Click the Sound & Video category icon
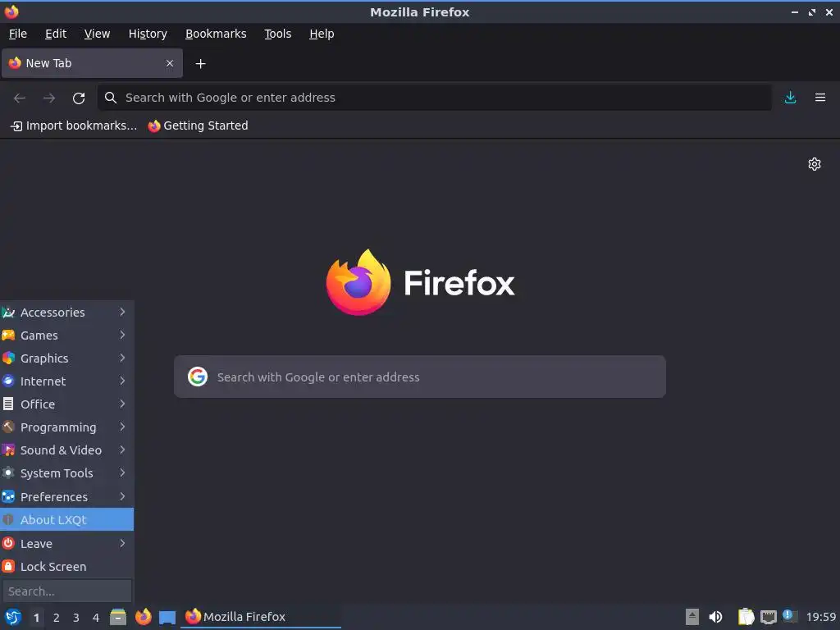Image resolution: width=840 pixels, height=630 pixels. coord(8,450)
